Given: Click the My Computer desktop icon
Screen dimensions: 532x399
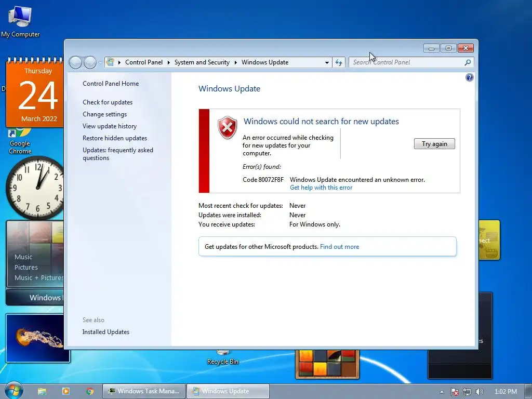Looking at the screenshot, I should 20,22.
